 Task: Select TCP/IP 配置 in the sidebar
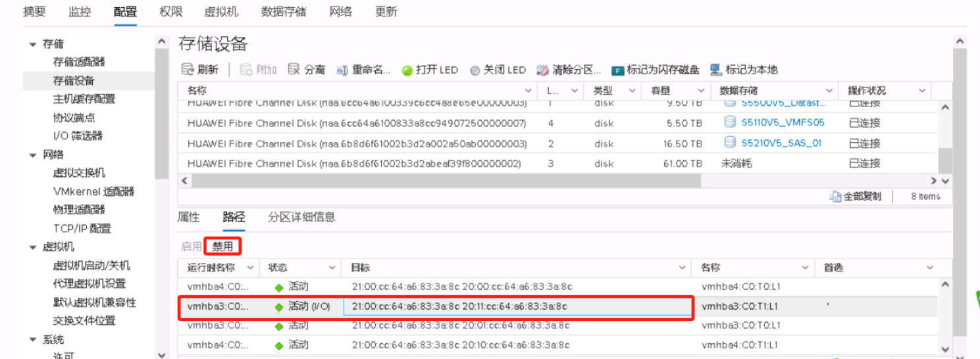(82, 229)
